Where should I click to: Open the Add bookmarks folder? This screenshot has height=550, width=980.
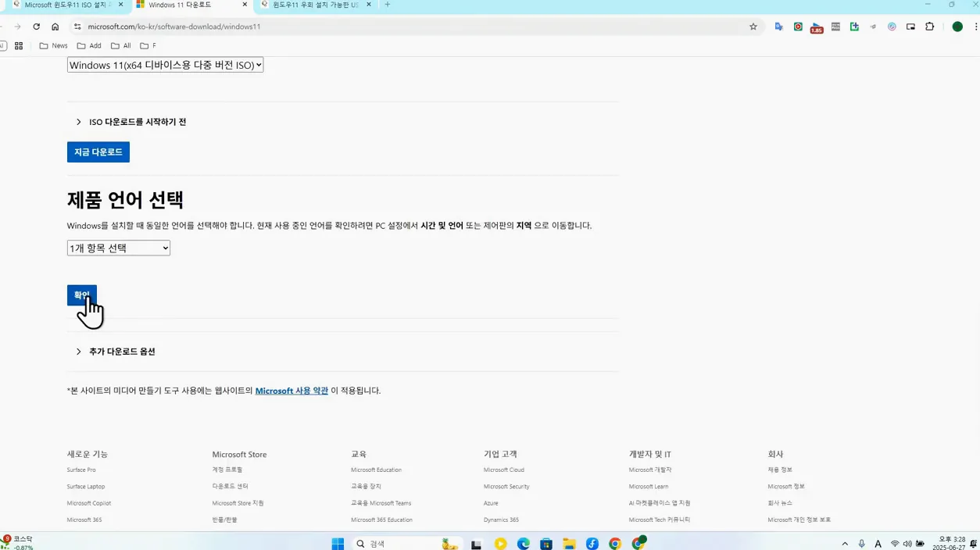click(89, 45)
